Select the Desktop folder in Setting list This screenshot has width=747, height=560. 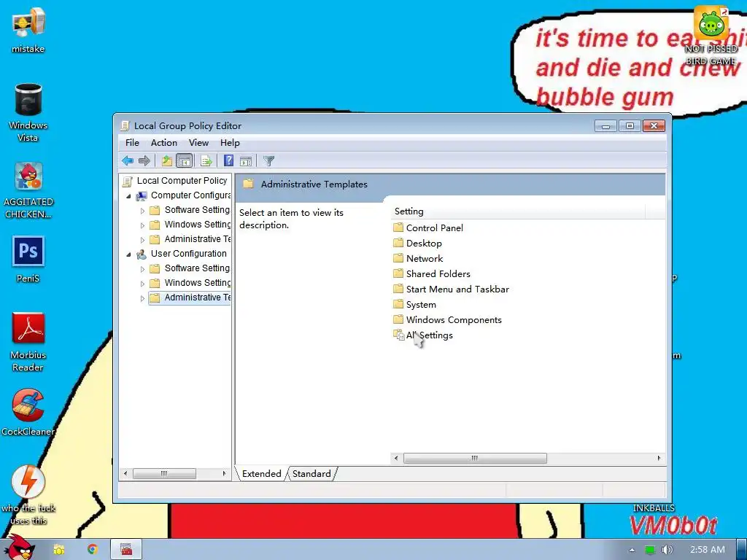tap(418, 243)
